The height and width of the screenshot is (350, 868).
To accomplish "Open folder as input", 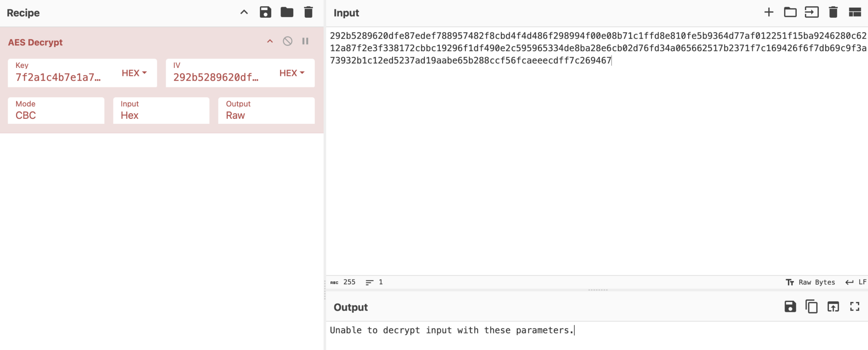I will click(790, 12).
